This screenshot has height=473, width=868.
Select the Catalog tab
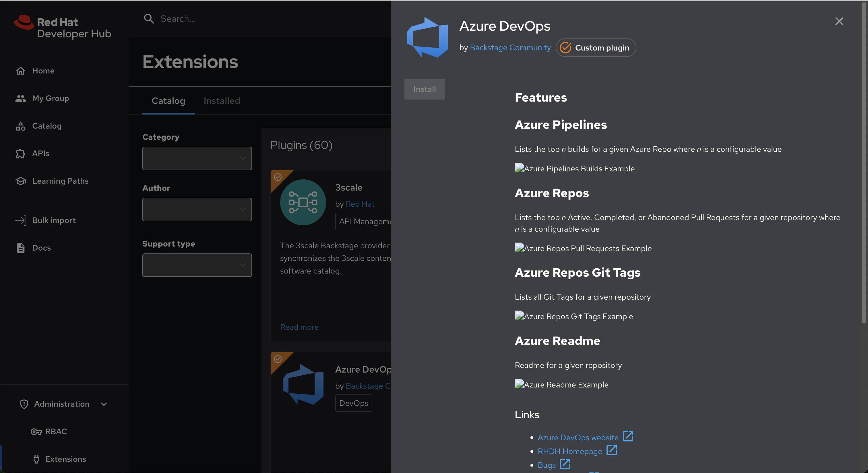(168, 101)
